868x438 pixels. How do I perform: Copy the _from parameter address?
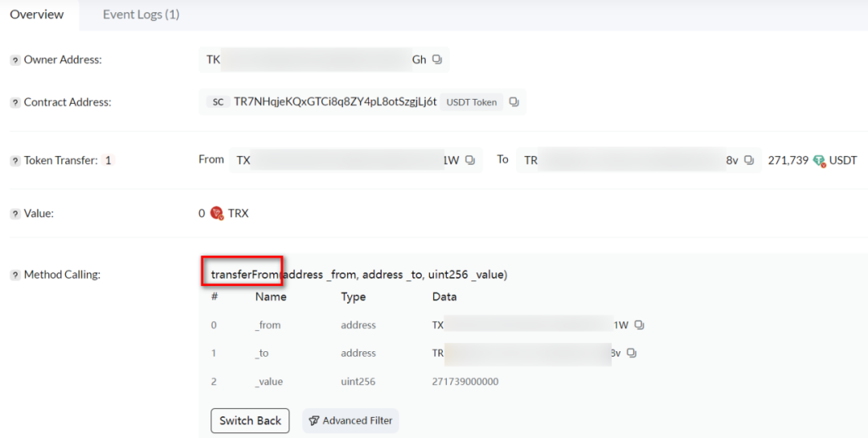[639, 325]
